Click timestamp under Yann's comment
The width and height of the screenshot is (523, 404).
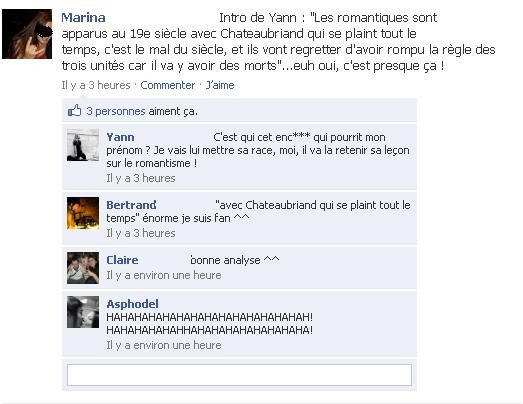click(x=141, y=178)
